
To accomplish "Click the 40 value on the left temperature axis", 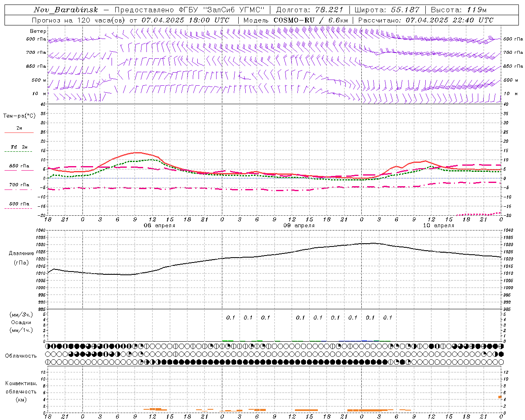I will (43, 104).
